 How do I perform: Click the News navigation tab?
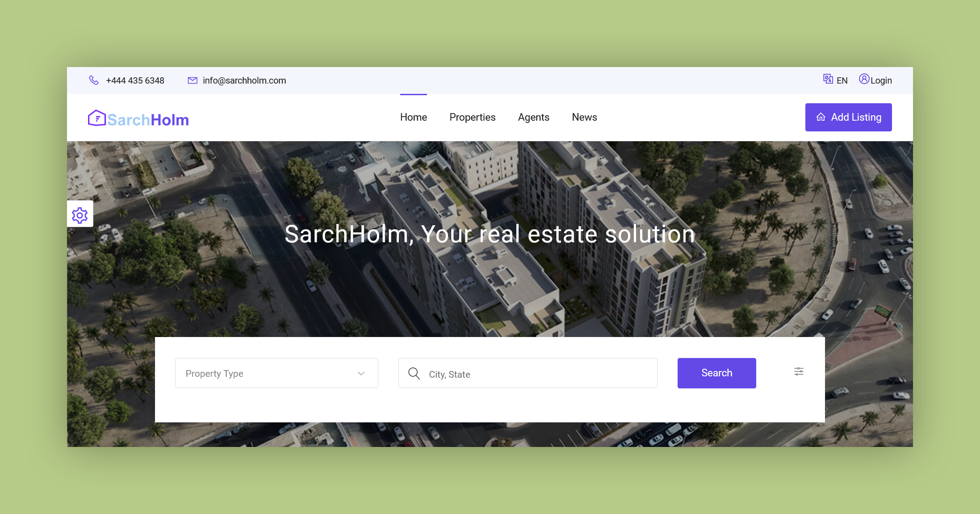[584, 117]
